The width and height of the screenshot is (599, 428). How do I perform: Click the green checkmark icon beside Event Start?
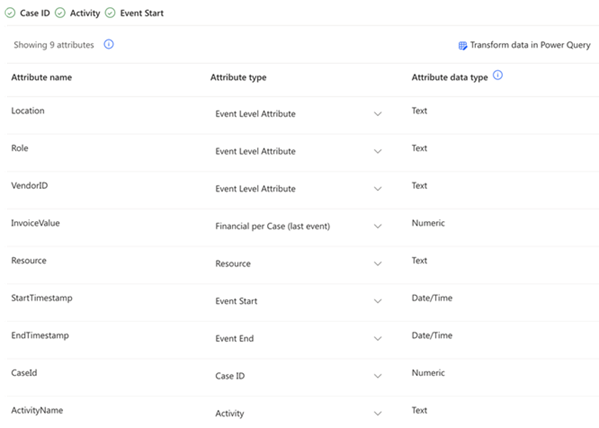coord(110,13)
